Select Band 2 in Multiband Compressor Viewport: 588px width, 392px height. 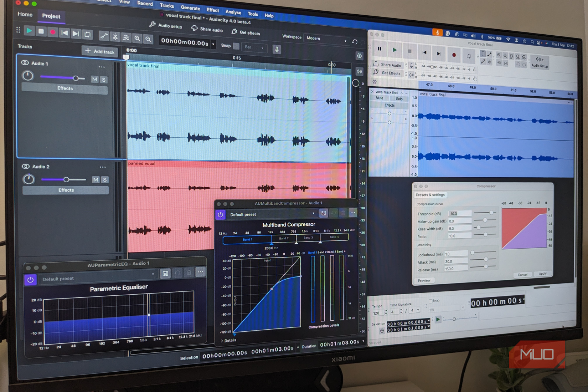[x=284, y=238]
